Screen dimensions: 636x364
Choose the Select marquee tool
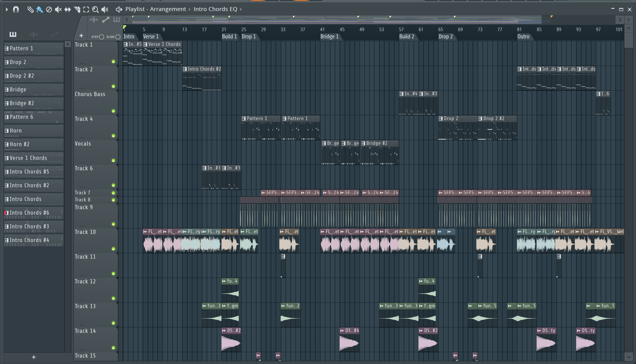[86, 9]
